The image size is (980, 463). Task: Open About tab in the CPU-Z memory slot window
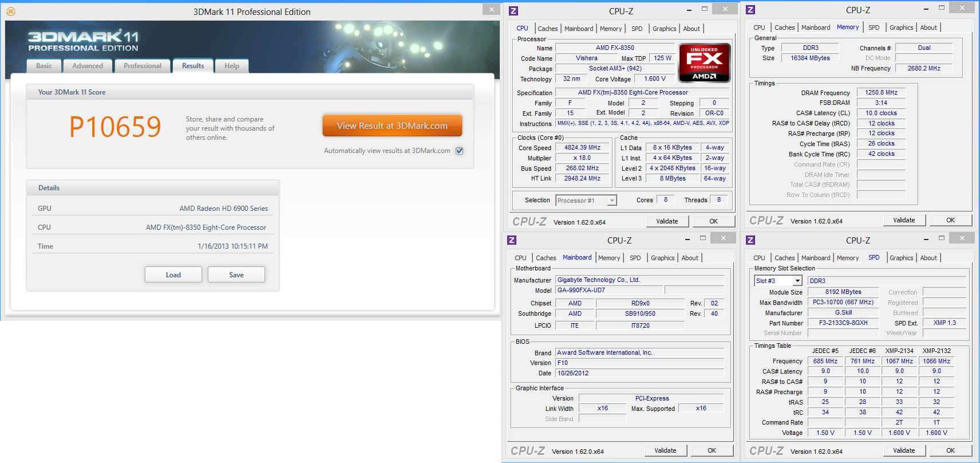pyautogui.click(x=928, y=258)
